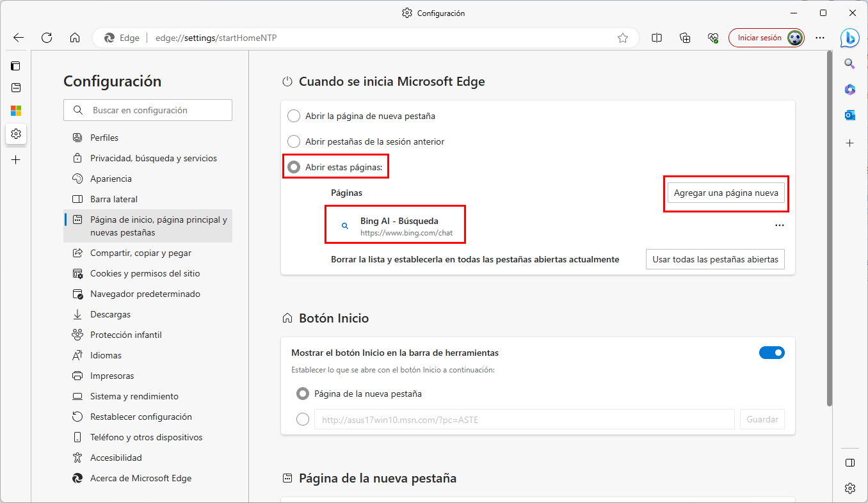868x503 pixels.
Task: Open the Collections icon in toolbar
Action: point(685,38)
